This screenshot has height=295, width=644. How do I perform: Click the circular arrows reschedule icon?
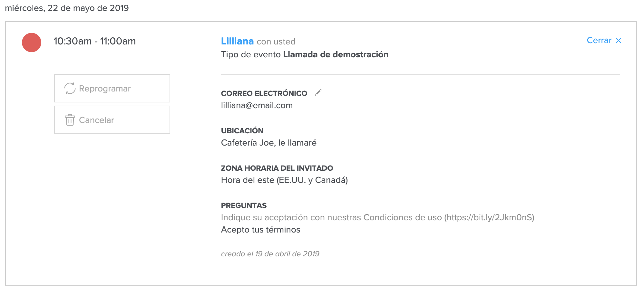(x=70, y=88)
